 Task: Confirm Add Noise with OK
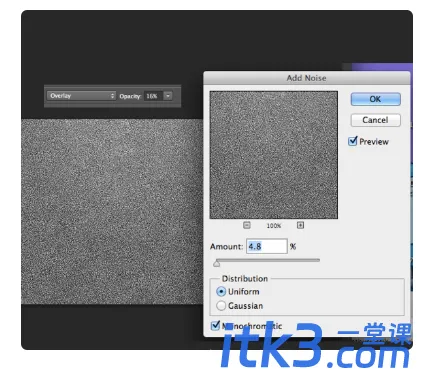(x=375, y=99)
